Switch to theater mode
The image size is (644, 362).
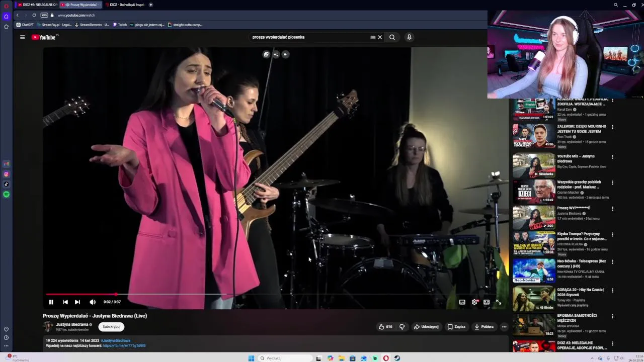[487, 302]
